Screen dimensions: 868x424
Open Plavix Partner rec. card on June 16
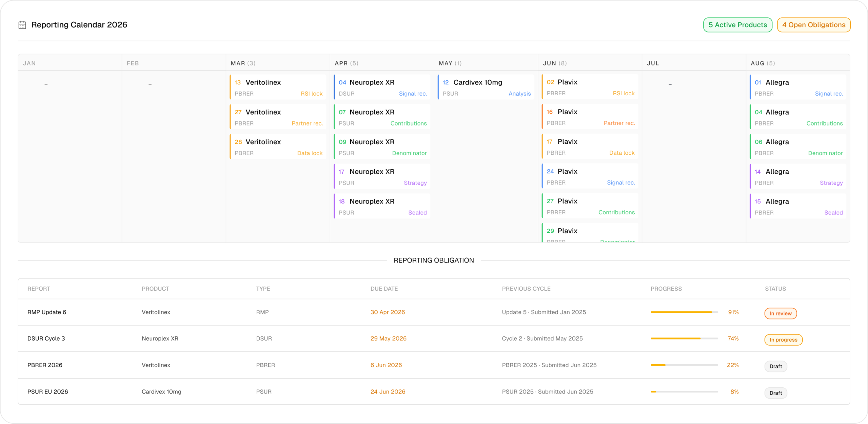(x=590, y=117)
